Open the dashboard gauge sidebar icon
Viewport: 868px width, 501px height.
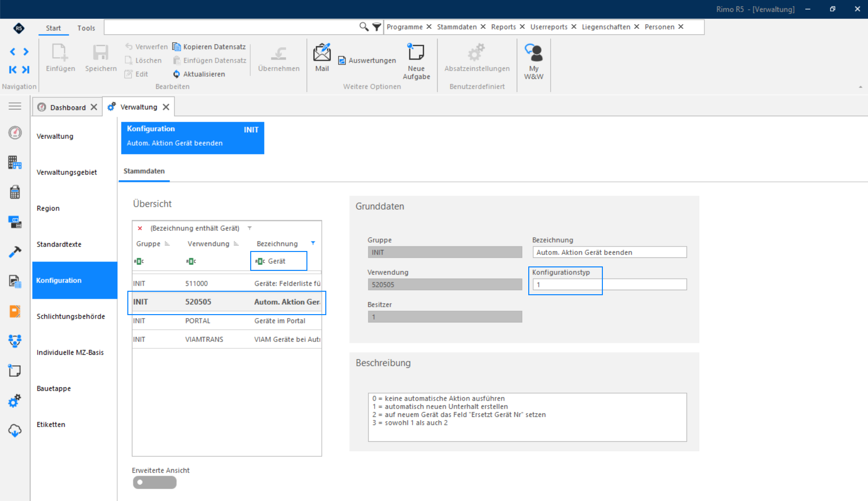click(x=15, y=133)
